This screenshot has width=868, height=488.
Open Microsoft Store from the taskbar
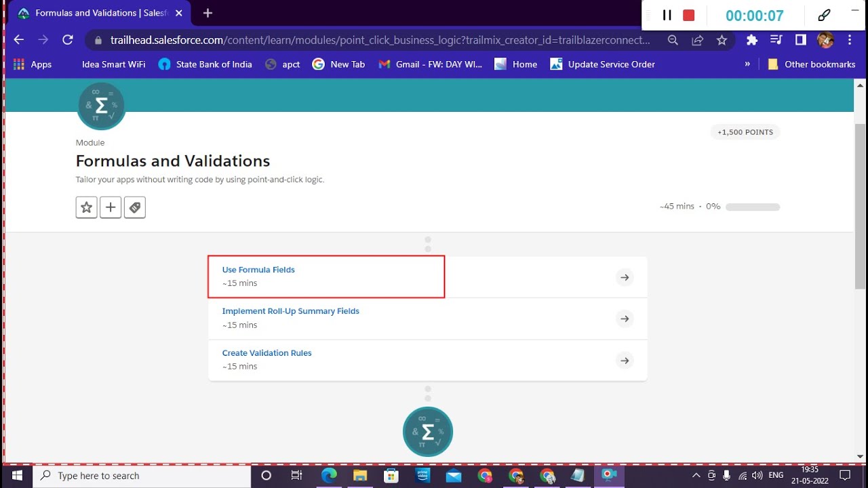[x=391, y=476]
